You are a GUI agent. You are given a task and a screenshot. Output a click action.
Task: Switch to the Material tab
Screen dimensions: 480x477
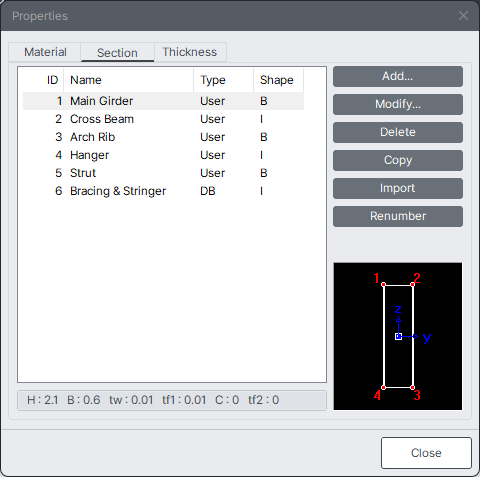click(45, 52)
